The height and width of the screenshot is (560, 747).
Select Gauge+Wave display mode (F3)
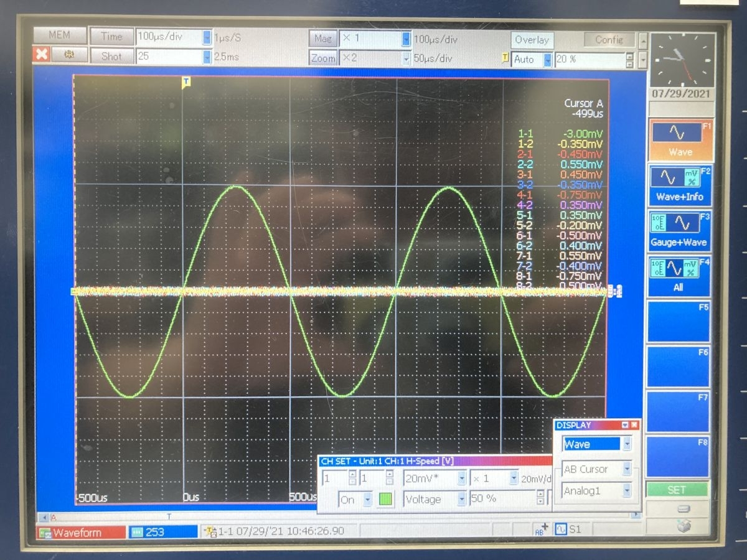point(679,229)
